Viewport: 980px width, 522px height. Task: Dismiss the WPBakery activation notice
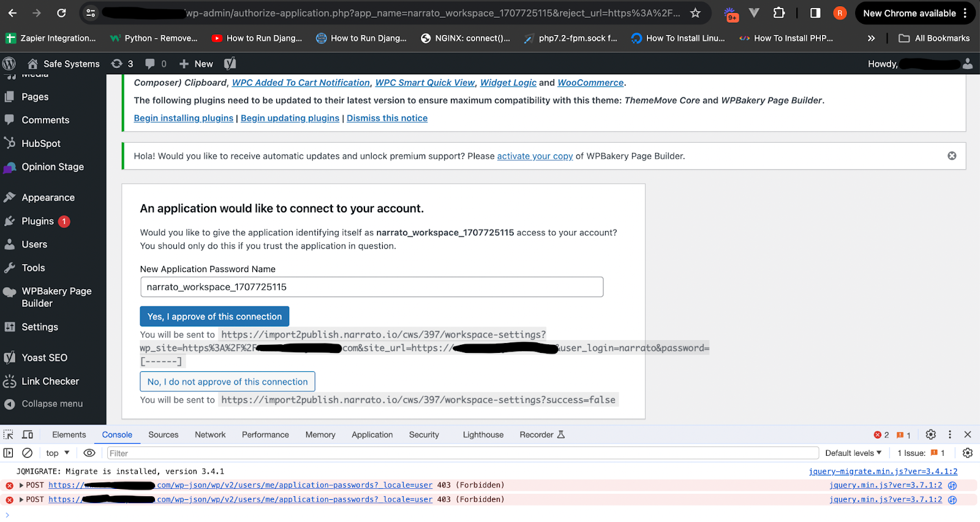[952, 156]
